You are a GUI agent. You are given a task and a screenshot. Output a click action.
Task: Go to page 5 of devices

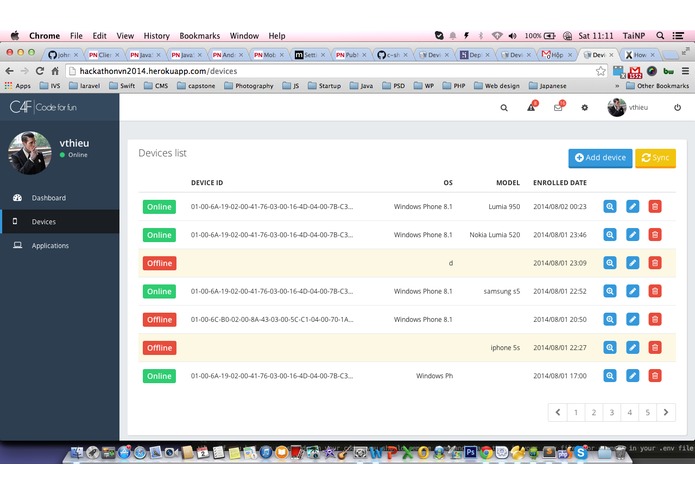(648, 412)
